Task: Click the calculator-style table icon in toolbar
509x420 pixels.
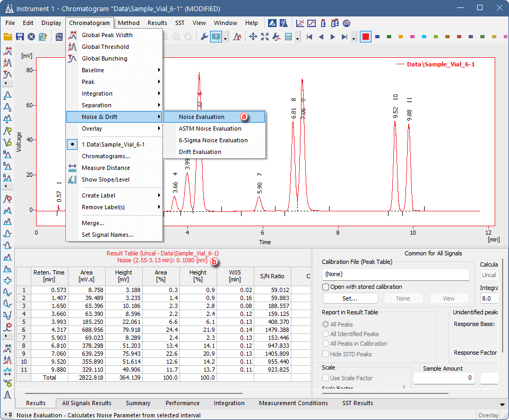Action: pyautogui.click(x=288, y=37)
